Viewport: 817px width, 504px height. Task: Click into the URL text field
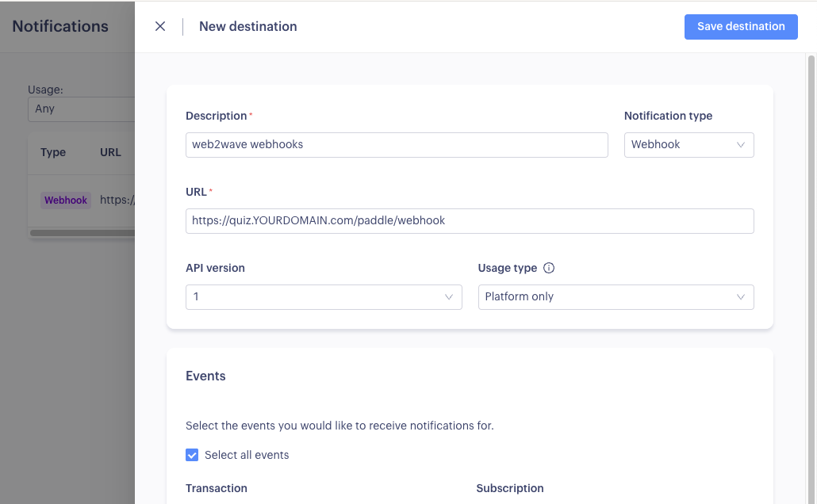[470, 221]
